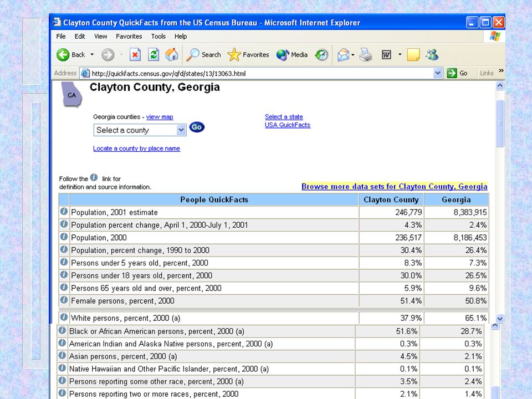Viewport: 532px width, 399px height.
Task: Click the blue Go button beside county selector
Action: point(197,127)
